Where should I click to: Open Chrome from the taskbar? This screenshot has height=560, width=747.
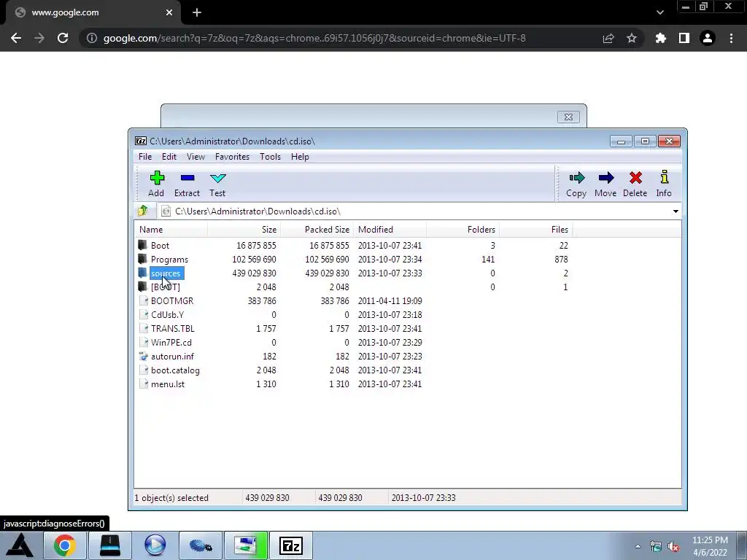(64, 545)
